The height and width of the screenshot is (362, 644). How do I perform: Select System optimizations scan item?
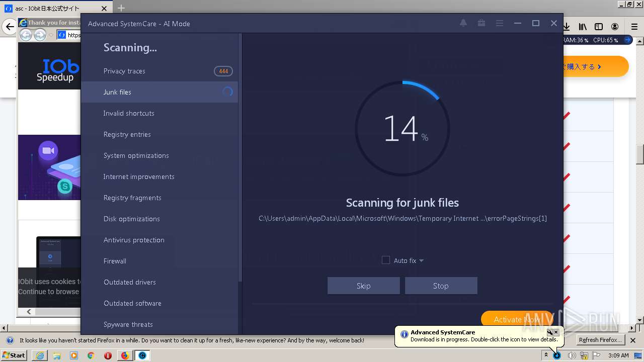coord(159,155)
